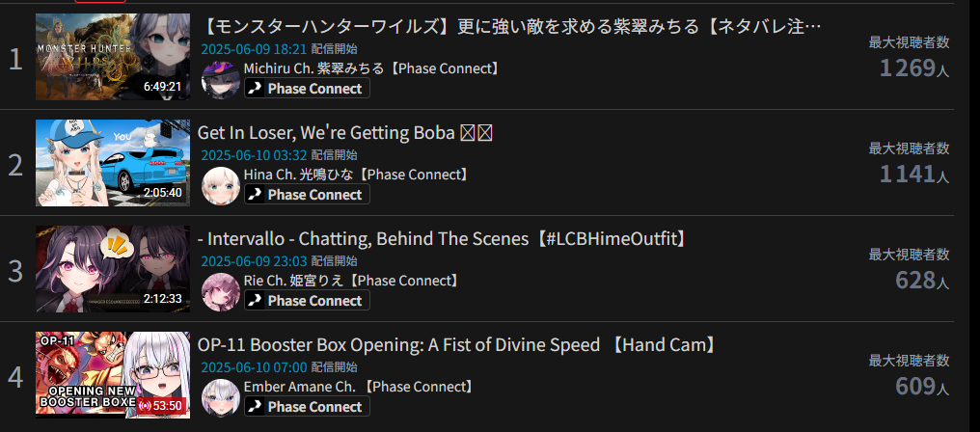Image resolution: width=980 pixels, height=432 pixels.
Task: Open the blue car Boba stream thumbnail
Action: pos(113,163)
